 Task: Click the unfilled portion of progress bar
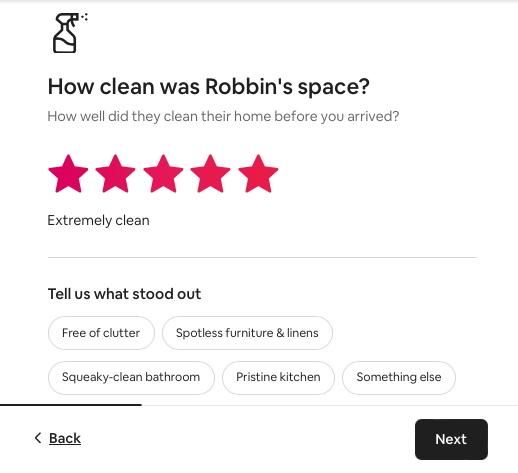coord(330,405)
